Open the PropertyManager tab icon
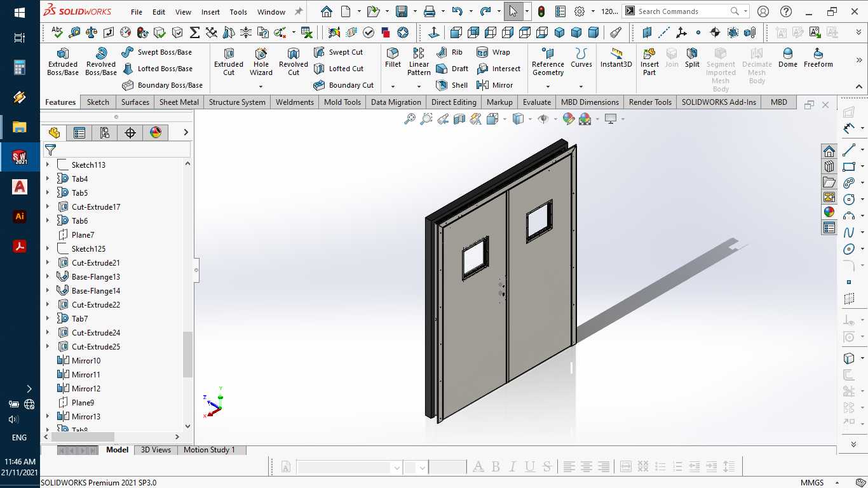The image size is (868, 488). coord(79,132)
